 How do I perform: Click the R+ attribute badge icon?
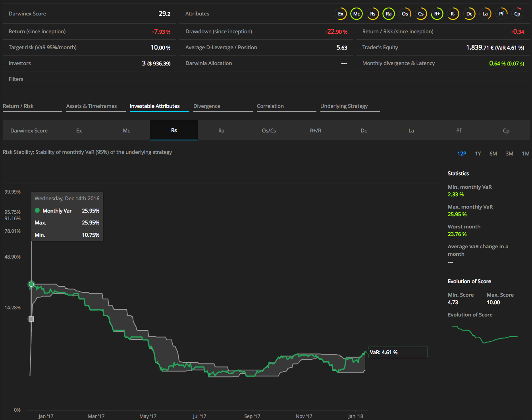[x=437, y=13]
